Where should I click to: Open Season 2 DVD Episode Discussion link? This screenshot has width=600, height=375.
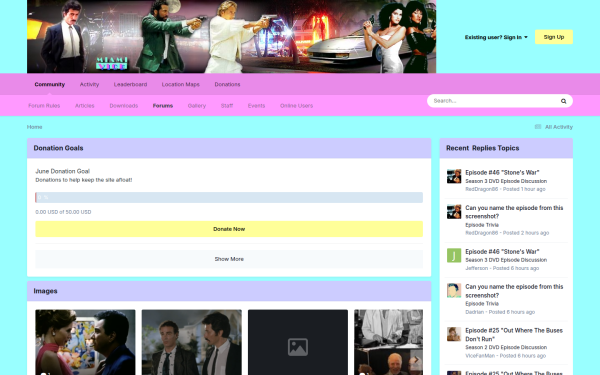(x=506, y=347)
